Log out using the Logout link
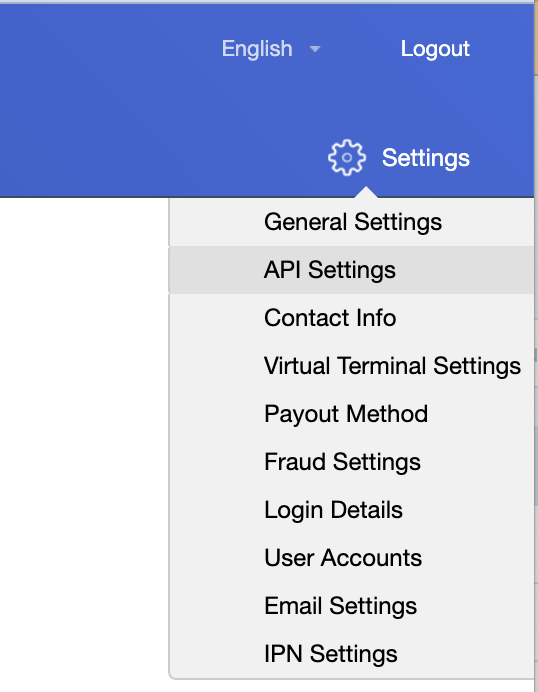 click(x=435, y=49)
